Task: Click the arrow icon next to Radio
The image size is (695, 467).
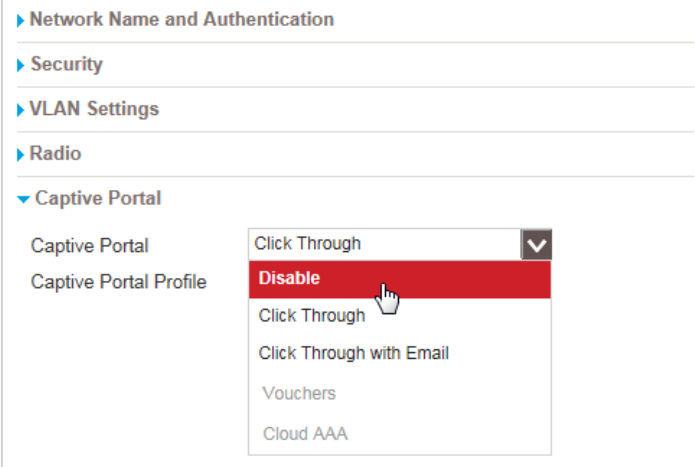Action: (22, 155)
